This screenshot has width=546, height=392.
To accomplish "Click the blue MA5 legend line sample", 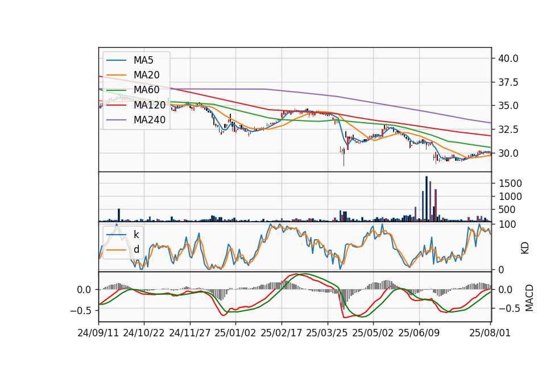I will click(116, 60).
